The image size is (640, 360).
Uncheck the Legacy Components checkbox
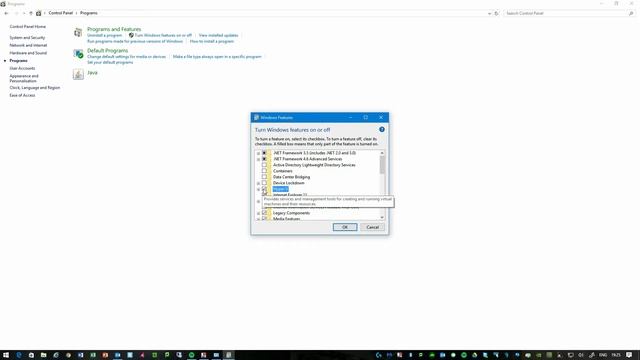(x=264, y=213)
